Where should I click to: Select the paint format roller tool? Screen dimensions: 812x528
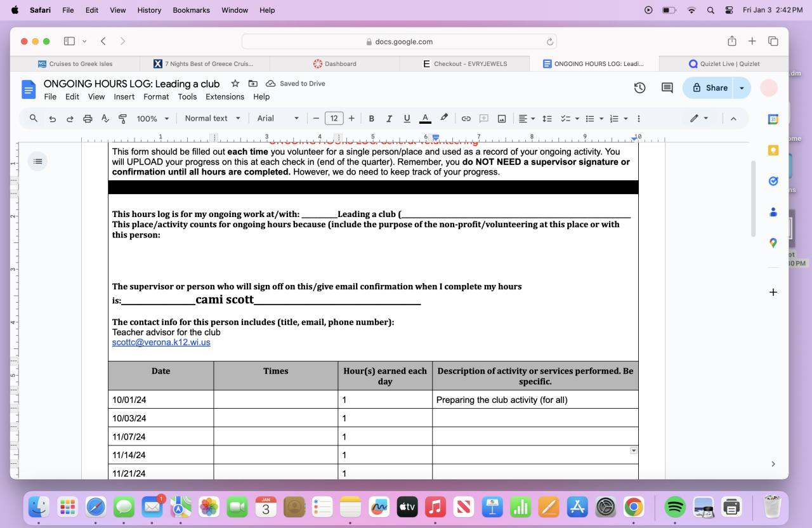[123, 119]
